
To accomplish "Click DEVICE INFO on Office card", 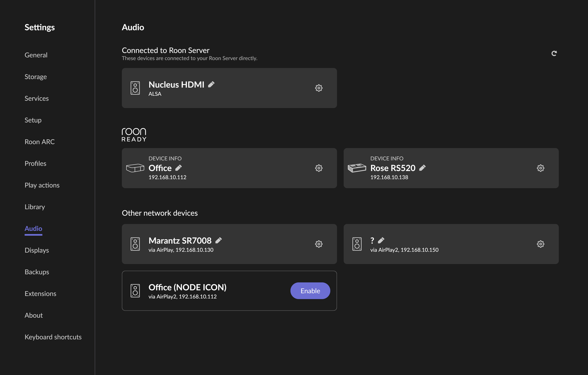I will coord(165,159).
